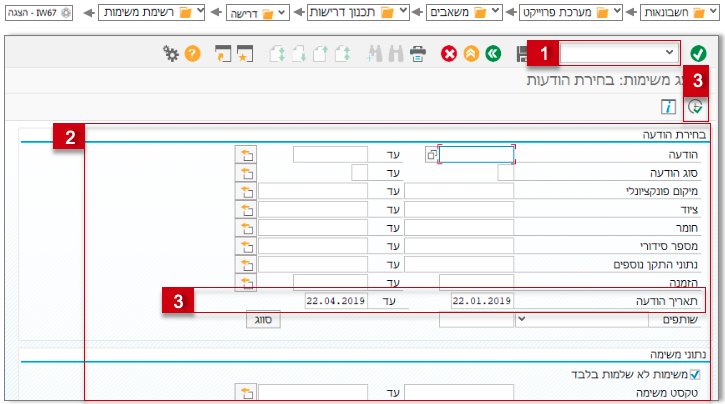Click the Previous Page icon
725x404 pixels.
point(320,54)
